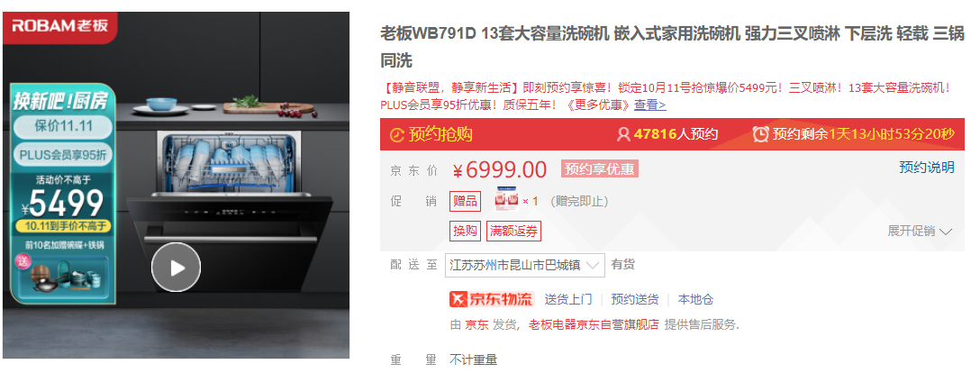Click the clock icon beside 预约抢购
The width and height of the screenshot is (980, 373).
(x=397, y=134)
